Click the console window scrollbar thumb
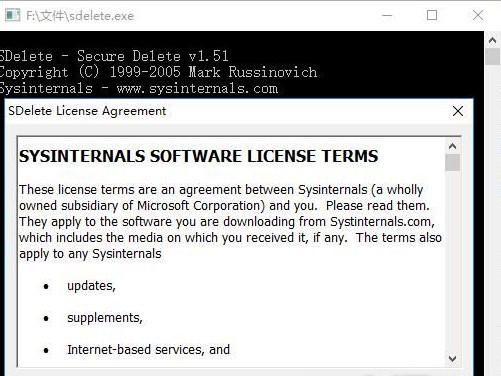The height and width of the screenshot is (376, 501). pyautogui.click(x=492, y=57)
